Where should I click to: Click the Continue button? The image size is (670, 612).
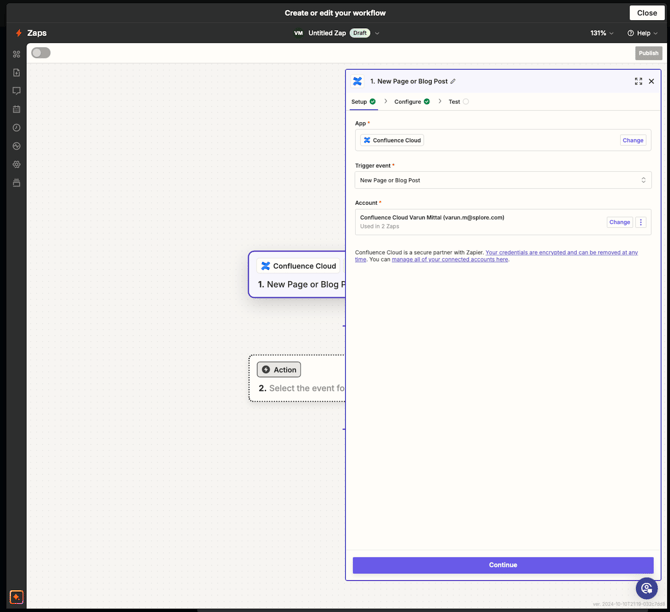coord(503,565)
